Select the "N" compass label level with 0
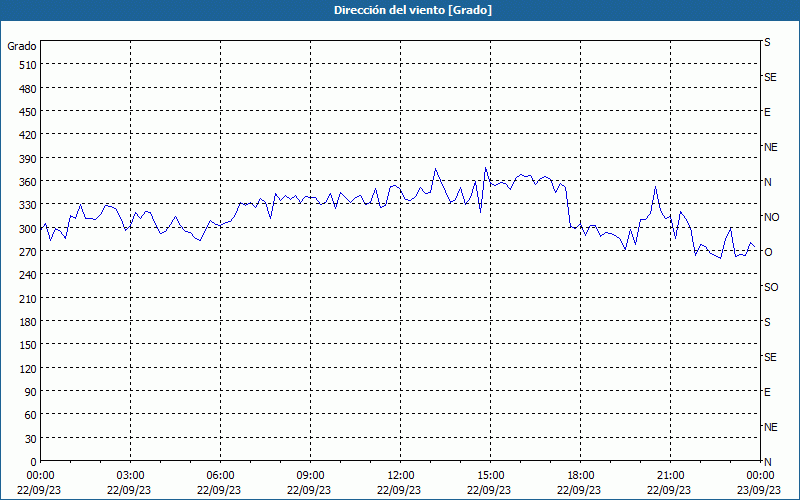Viewport: 800px width, 500px height. coord(767,462)
